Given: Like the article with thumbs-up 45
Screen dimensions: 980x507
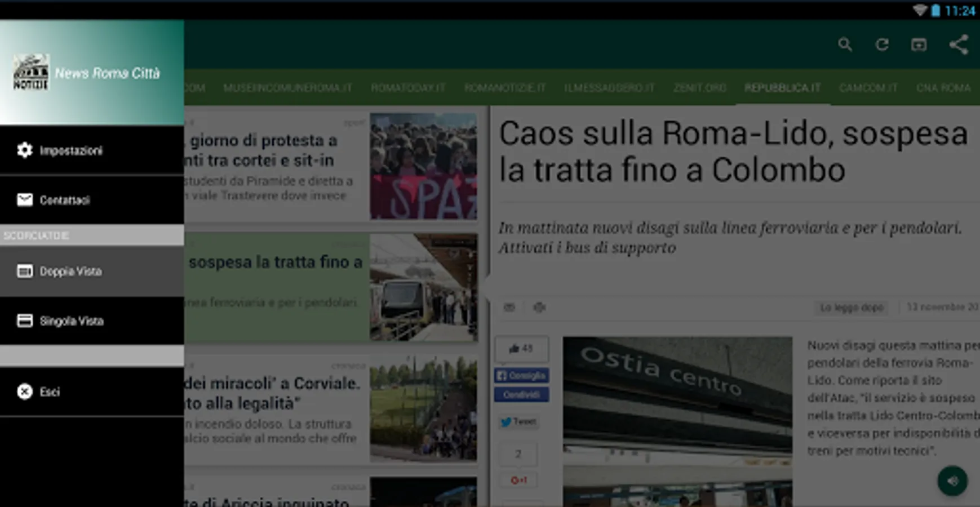Looking at the screenshot, I should (x=521, y=349).
